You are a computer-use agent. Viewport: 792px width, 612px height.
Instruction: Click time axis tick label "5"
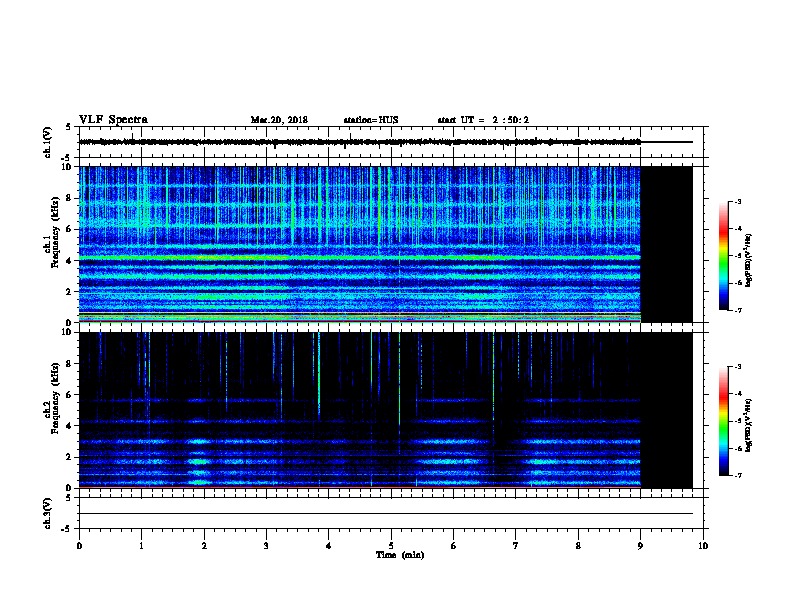(x=391, y=546)
